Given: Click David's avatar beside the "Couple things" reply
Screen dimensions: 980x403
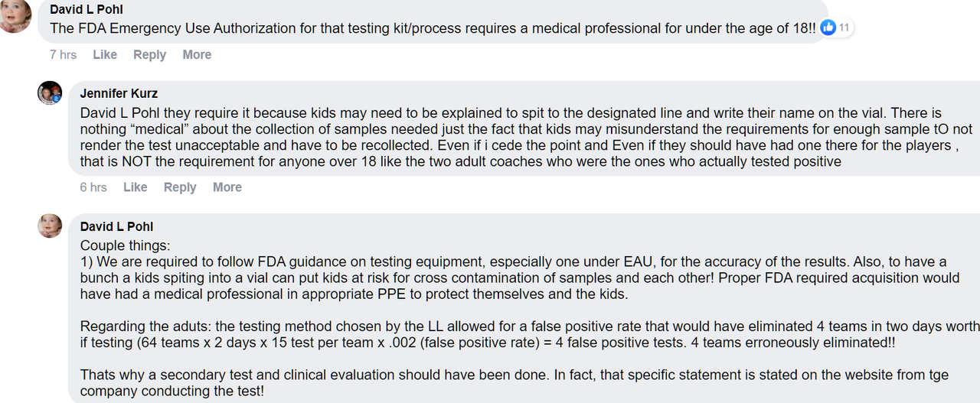Looking at the screenshot, I should point(50,226).
